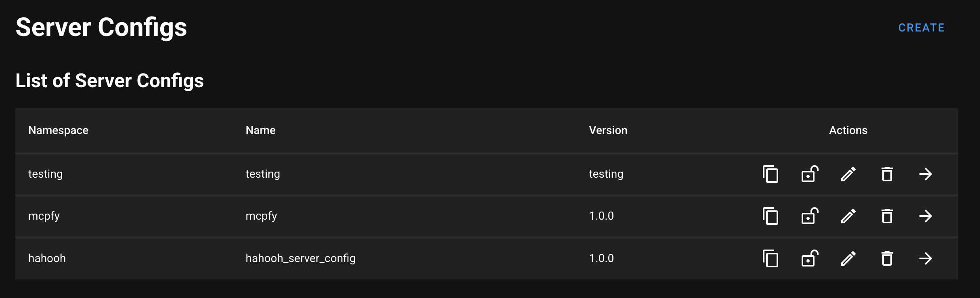This screenshot has width=980, height=298.
Task: Edit the hahooh_server_config entry
Action: (x=848, y=258)
